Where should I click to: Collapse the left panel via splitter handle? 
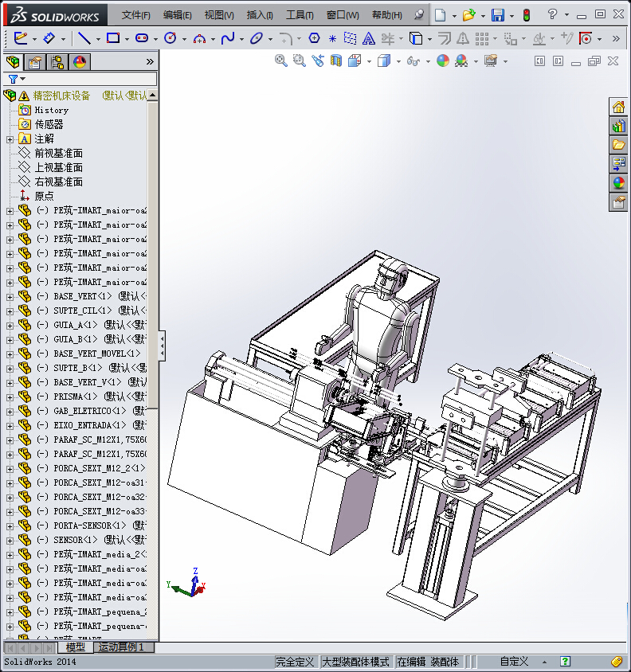point(162,346)
